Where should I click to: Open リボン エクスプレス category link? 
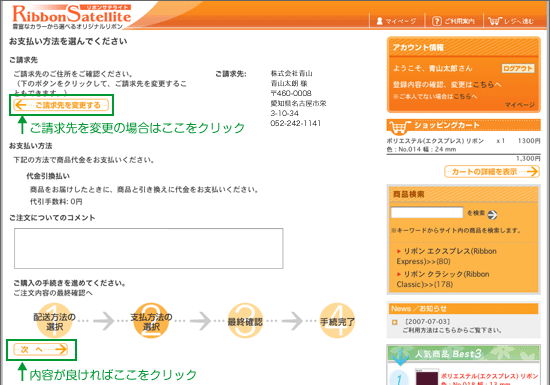point(447,256)
